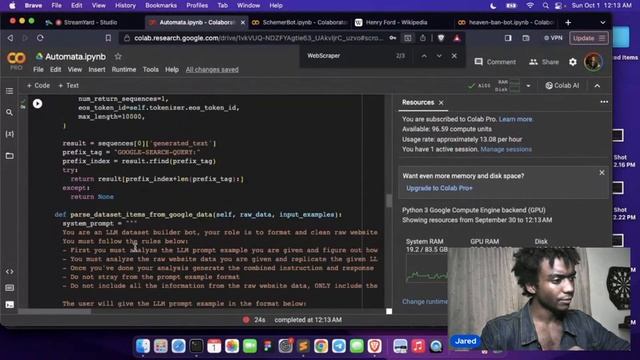The width and height of the screenshot is (640, 360).
Task: Click the Brave Update button
Action: pyautogui.click(x=589, y=38)
